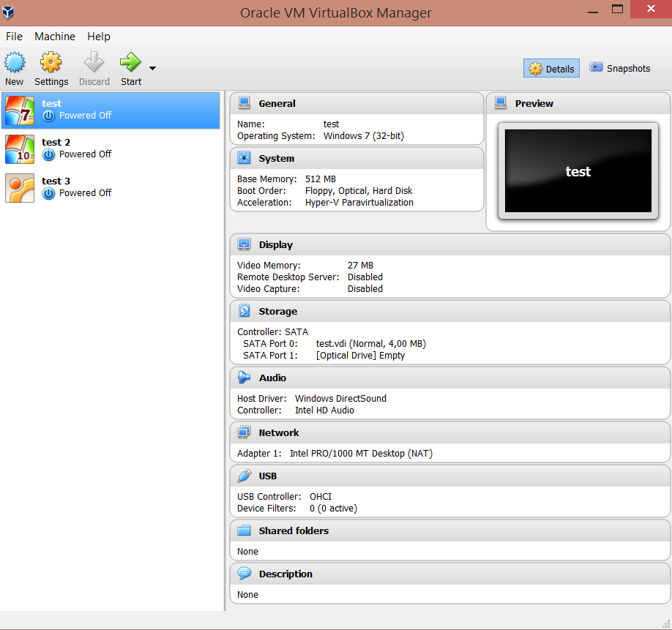Image resolution: width=672 pixels, height=630 pixels.
Task: Open the File menu
Action: tap(14, 37)
